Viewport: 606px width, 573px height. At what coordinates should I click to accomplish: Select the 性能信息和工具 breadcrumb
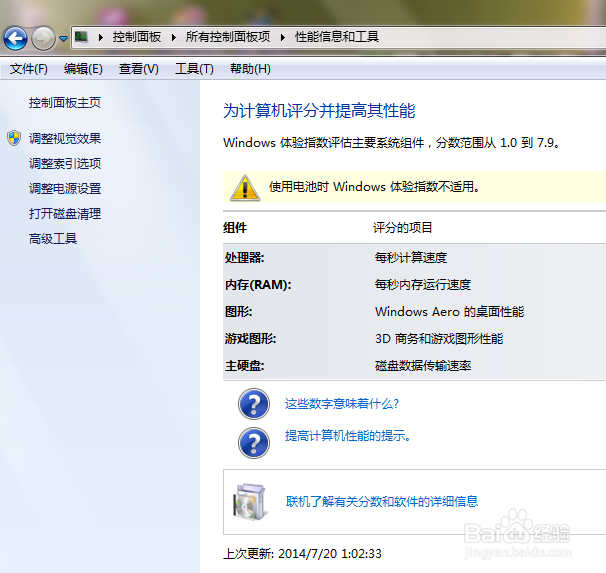pos(337,37)
